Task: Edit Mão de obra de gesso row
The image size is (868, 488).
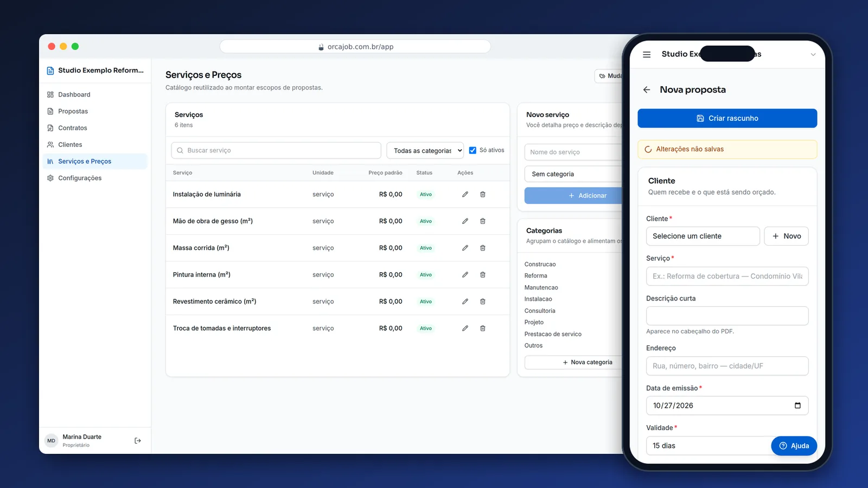Action: [465, 221]
